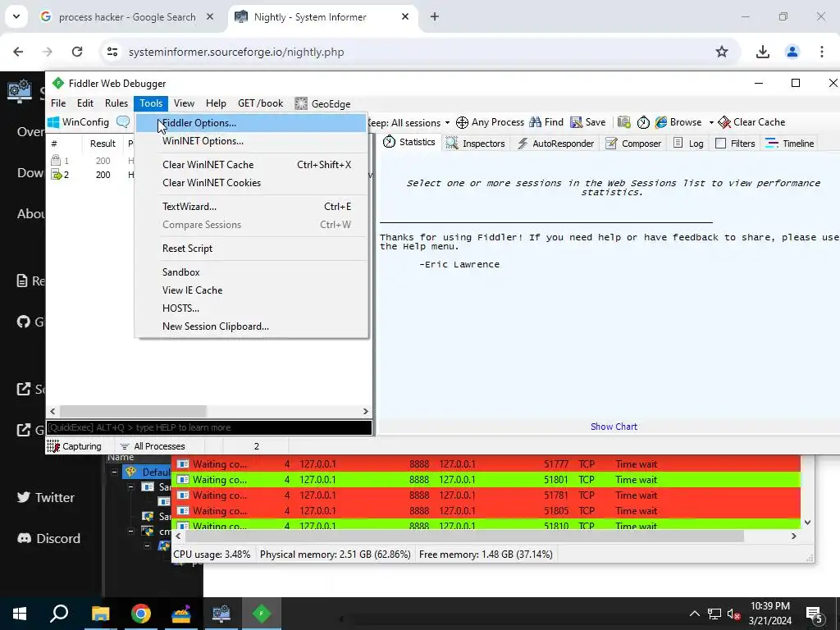The image size is (840, 630).
Task: Open the Windows Start menu
Action: (20, 614)
